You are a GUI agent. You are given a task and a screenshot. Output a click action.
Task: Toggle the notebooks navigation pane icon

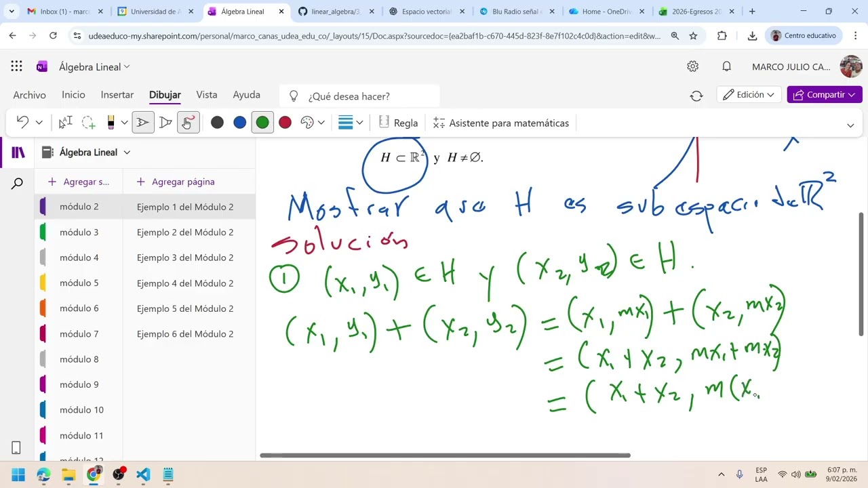[18, 152]
